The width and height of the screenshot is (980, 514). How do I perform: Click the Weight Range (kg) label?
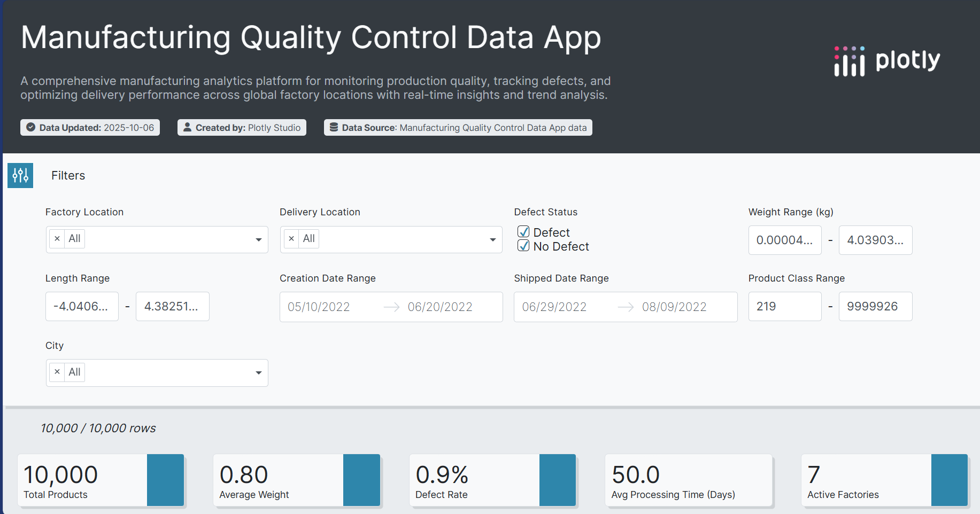(x=791, y=212)
